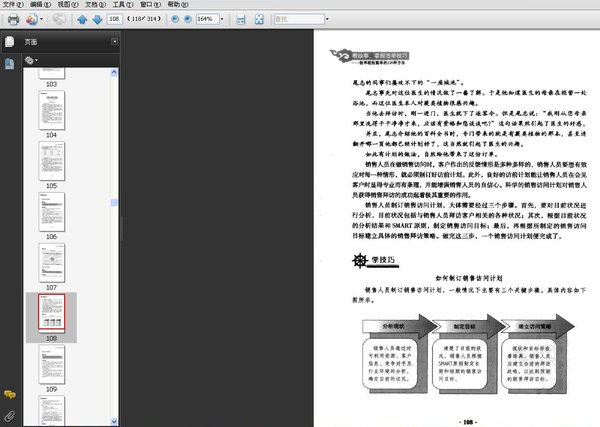
Task: Click the bookmarks panel icon in left strip
Action: 10,64
